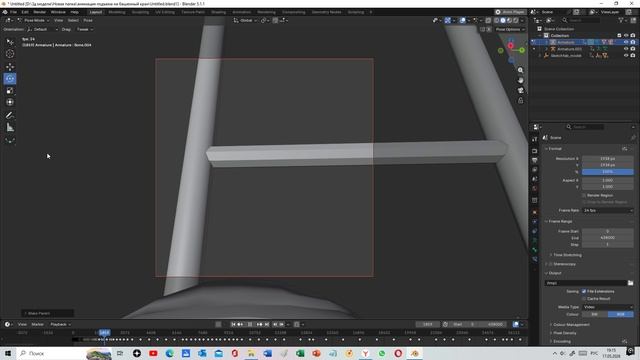Image resolution: width=640 pixels, height=360 pixels.
Task: Open the Media Type Video dropdown
Action: pos(608,307)
